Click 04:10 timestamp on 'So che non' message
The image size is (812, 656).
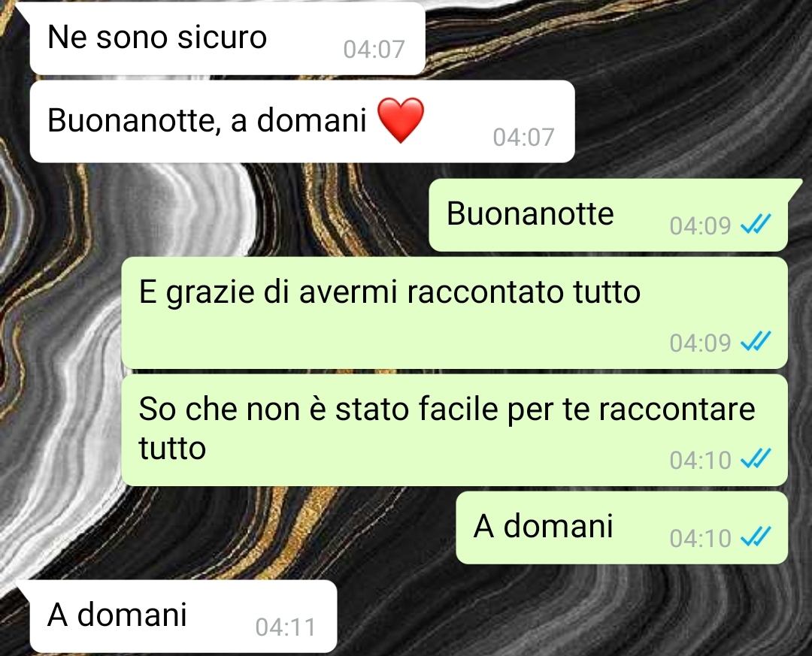coord(700,461)
